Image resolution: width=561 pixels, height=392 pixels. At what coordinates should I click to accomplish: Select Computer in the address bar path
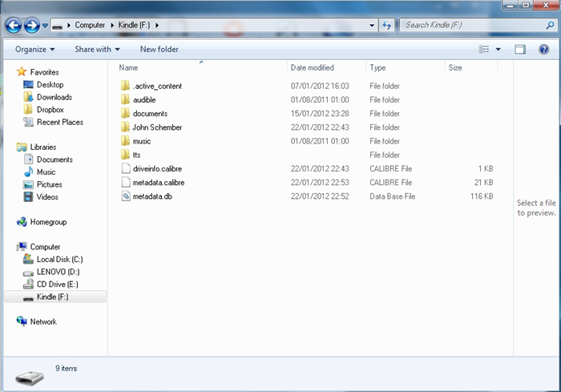tap(90, 25)
